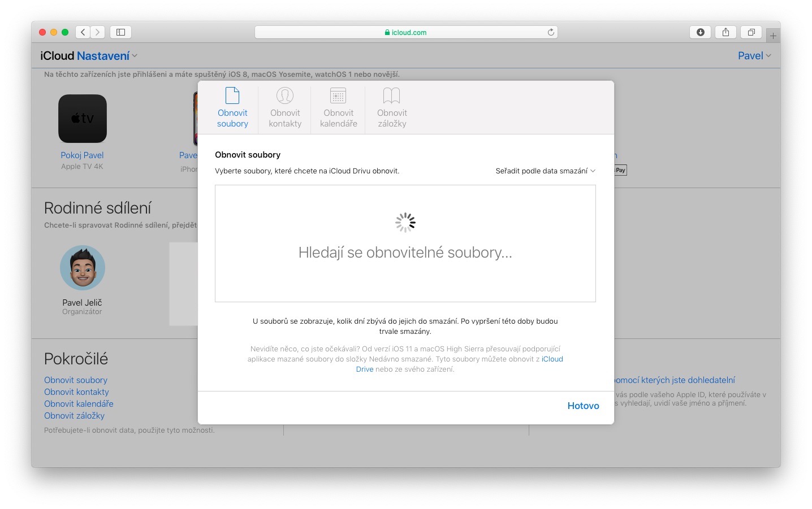The width and height of the screenshot is (812, 509).
Task: Click Pavel Jelič's memoji avatar
Action: point(83,268)
